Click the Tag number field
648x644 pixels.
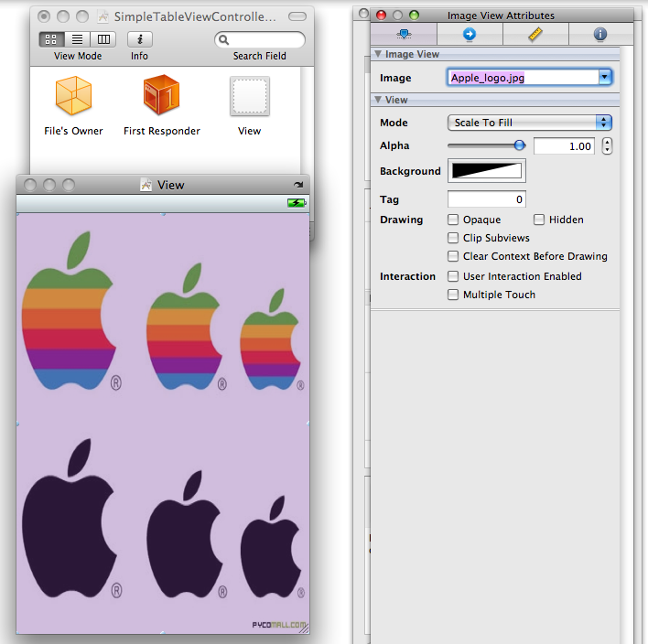486,199
